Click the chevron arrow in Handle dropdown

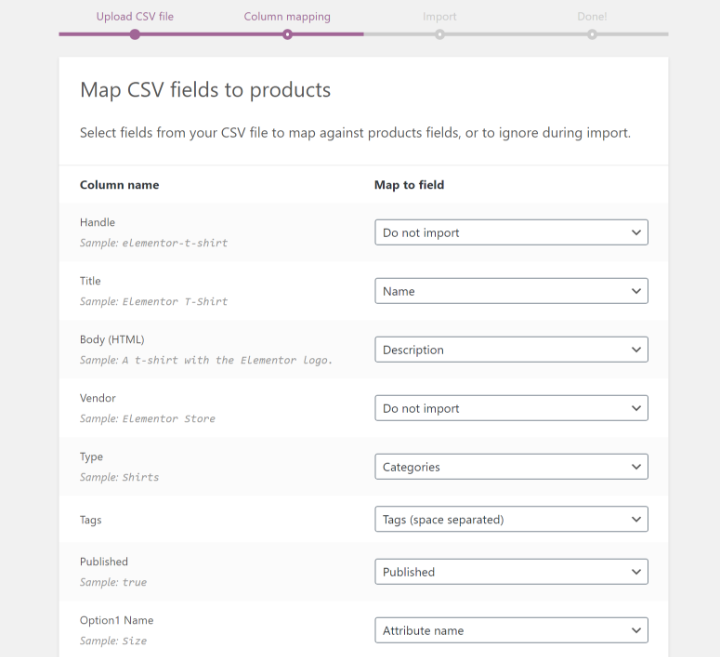(636, 233)
